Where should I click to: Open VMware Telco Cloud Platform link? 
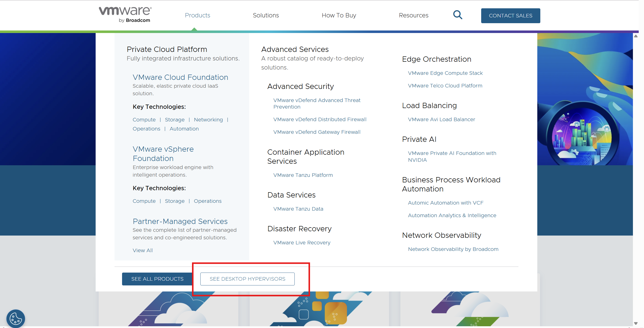coord(445,86)
